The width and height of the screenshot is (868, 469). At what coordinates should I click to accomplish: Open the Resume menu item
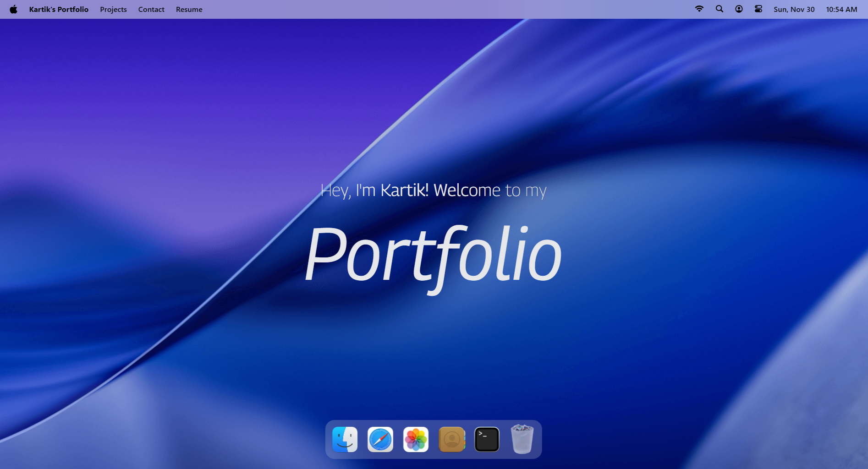point(189,10)
